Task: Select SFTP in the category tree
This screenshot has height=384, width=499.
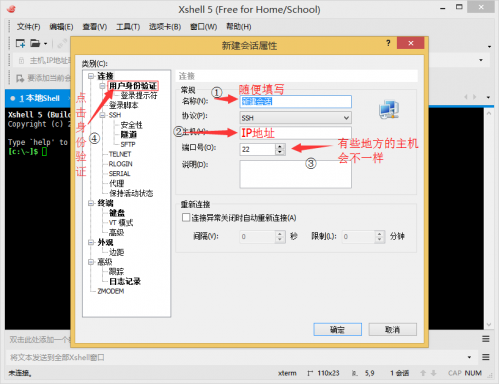Action: click(x=128, y=144)
